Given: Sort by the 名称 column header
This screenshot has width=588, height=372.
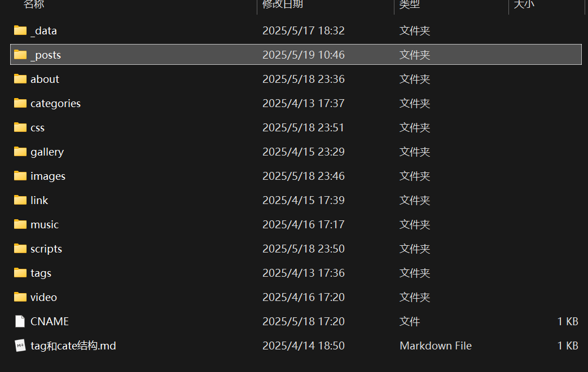Looking at the screenshot, I should click(x=34, y=5).
